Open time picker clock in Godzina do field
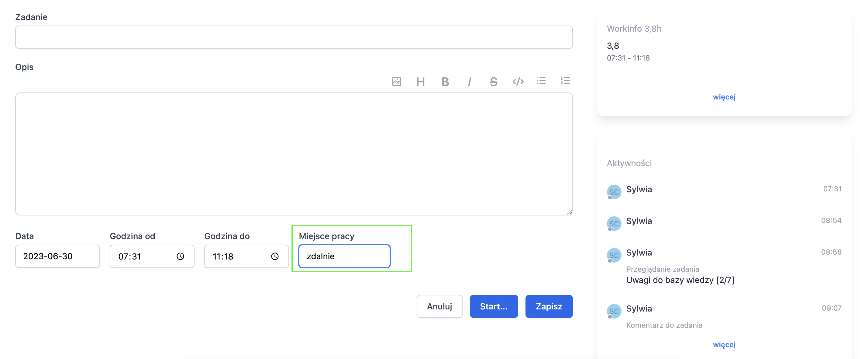Screen dimensions: 868x359 275,256
